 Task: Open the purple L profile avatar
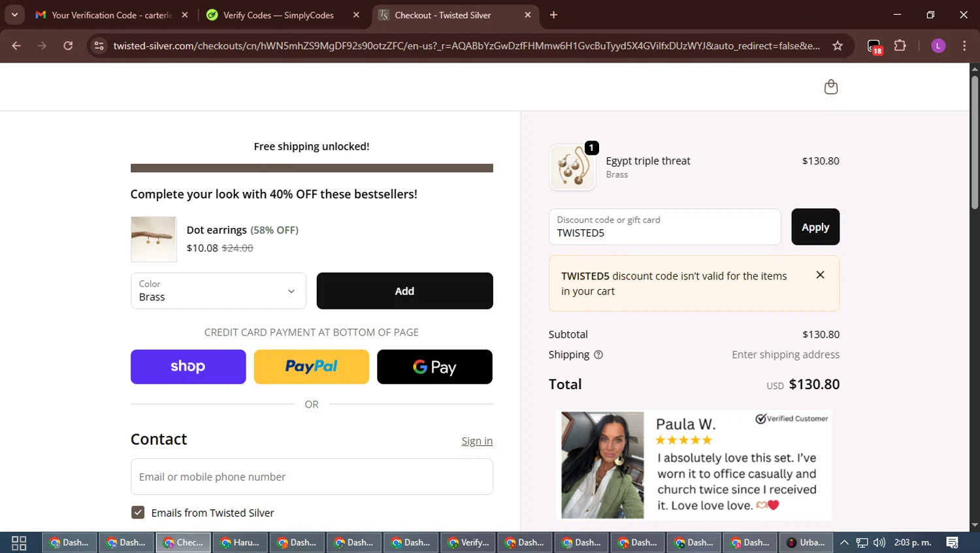click(x=938, y=46)
